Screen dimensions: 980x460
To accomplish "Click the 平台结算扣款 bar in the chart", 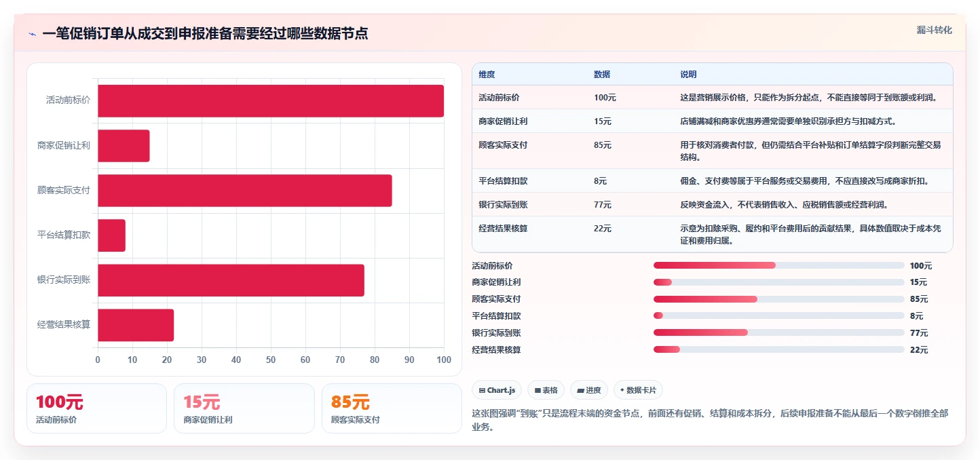I will click(111, 235).
